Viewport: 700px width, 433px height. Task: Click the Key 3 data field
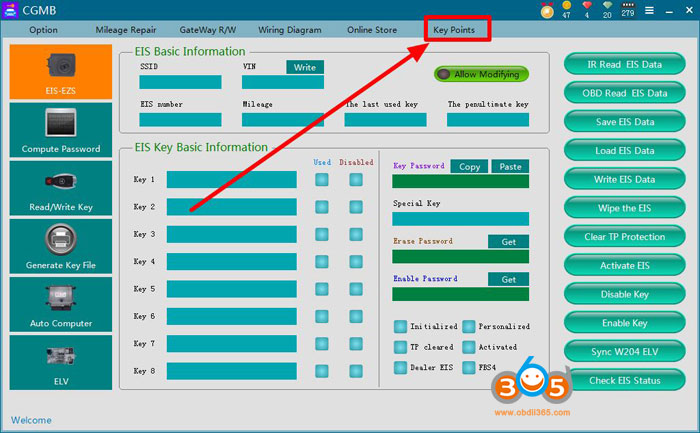pyautogui.click(x=231, y=234)
